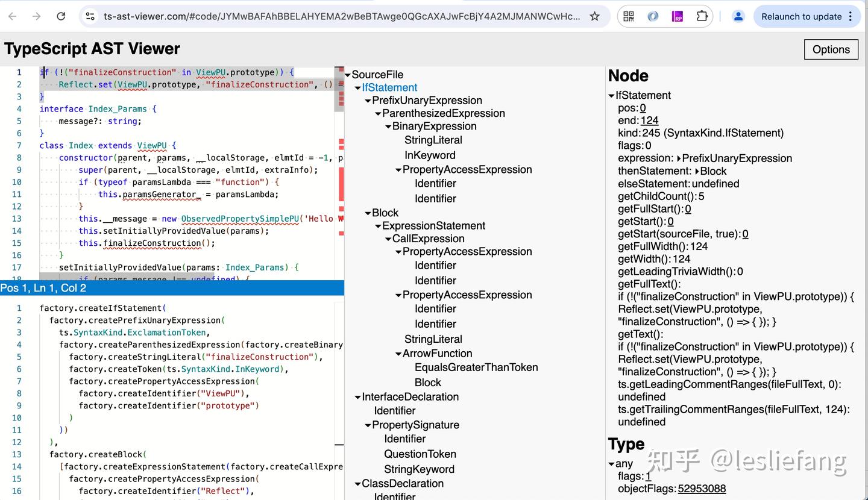Select the StringLiteral above ArrowFunction
868x500 pixels.
433,339
